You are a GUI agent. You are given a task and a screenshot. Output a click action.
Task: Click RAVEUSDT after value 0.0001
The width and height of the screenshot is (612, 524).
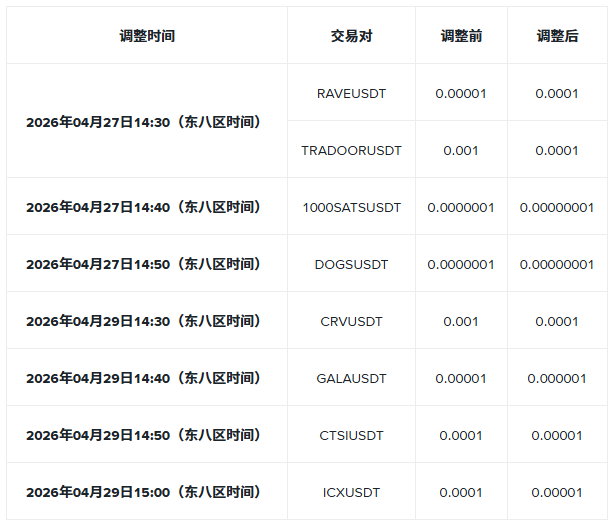557,94
